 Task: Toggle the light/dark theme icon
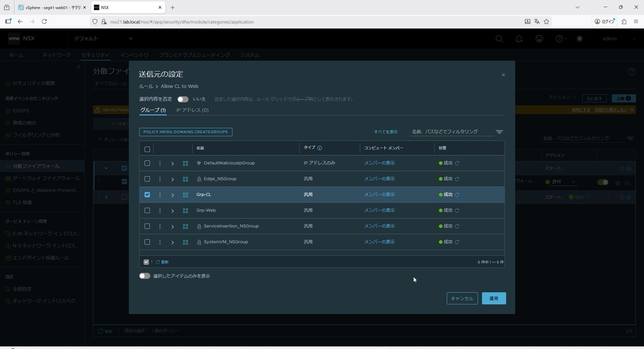pos(580,39)
